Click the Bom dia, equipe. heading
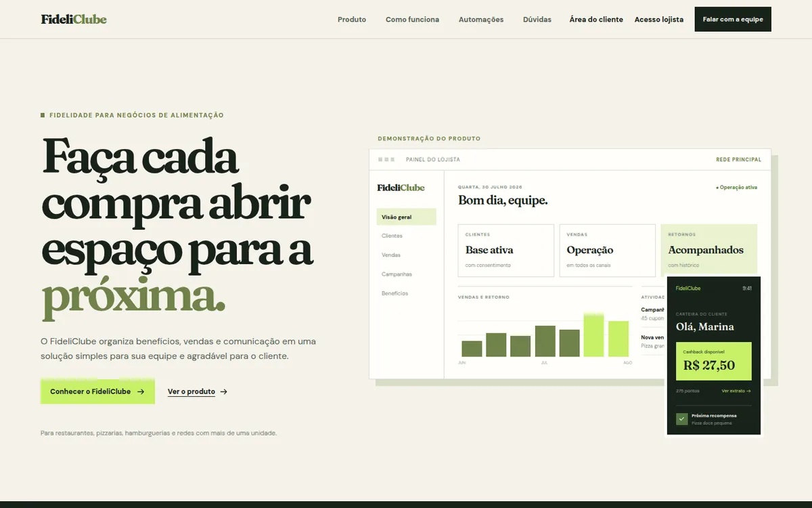The height and width of the screenshot is (508, 812). click(x=503, y=200)
